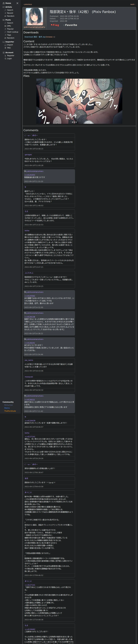This screenshot has width=138, height=644.
Task: Download the attached zip file
Action: [x=35, y=37]
